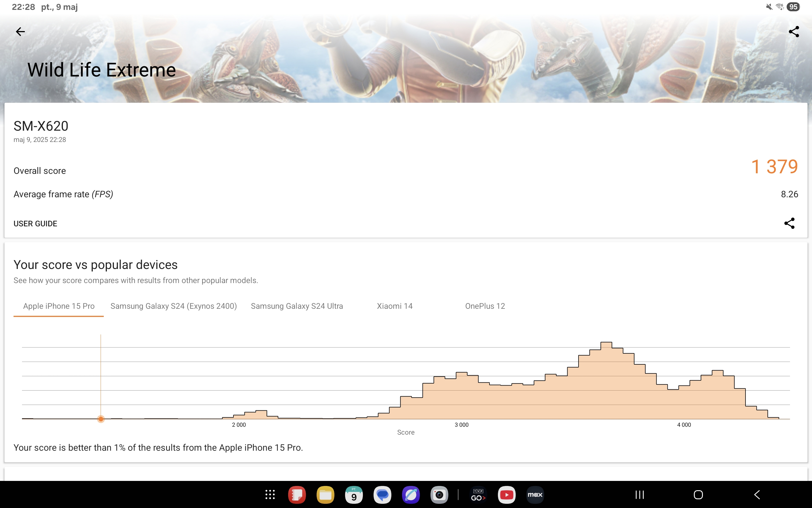Tap the 'Your score vs popular devices' heading

pos(95,265)
